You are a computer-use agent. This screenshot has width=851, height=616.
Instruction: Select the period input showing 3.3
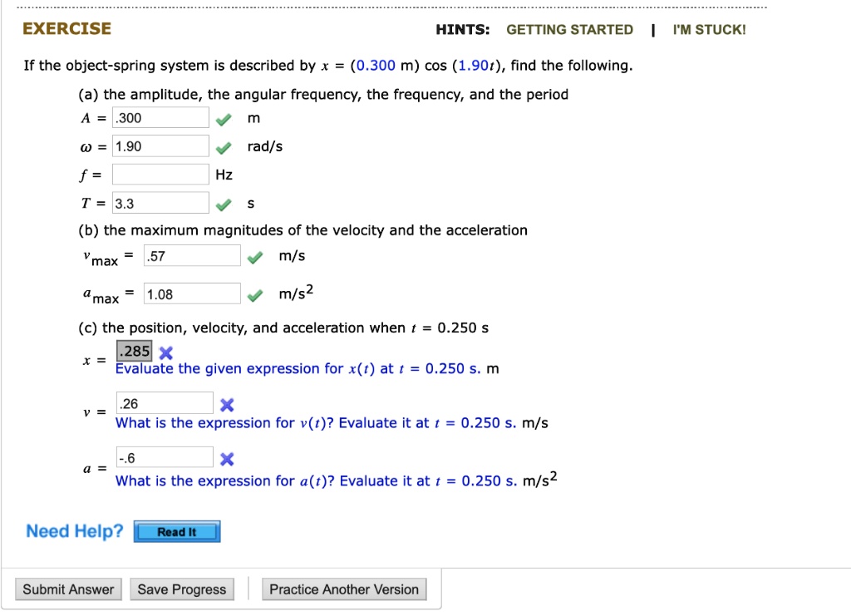pyautogui.click(x=160, y=202)
